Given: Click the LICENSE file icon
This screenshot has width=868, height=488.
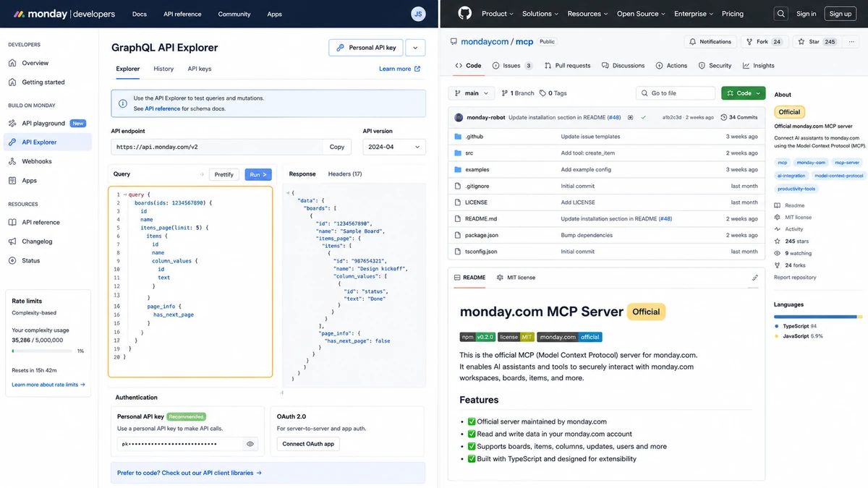Looking at the screenshot, I should (x=458, y=202).
